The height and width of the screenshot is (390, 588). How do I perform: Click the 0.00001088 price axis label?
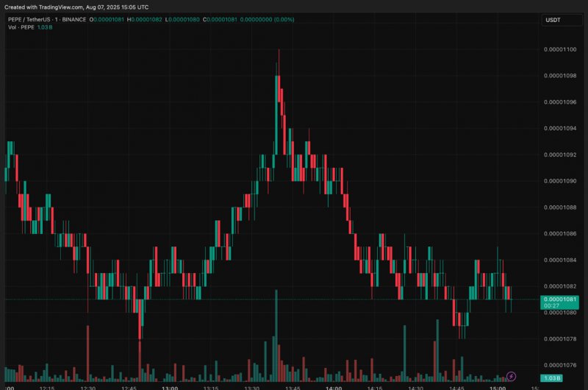click(x=560, y=208)
